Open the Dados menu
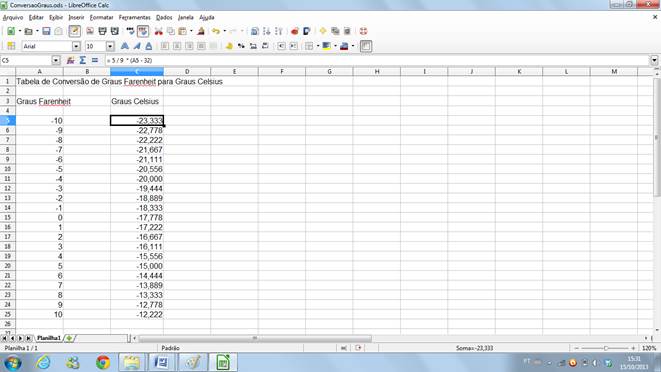 coord(164,18)
